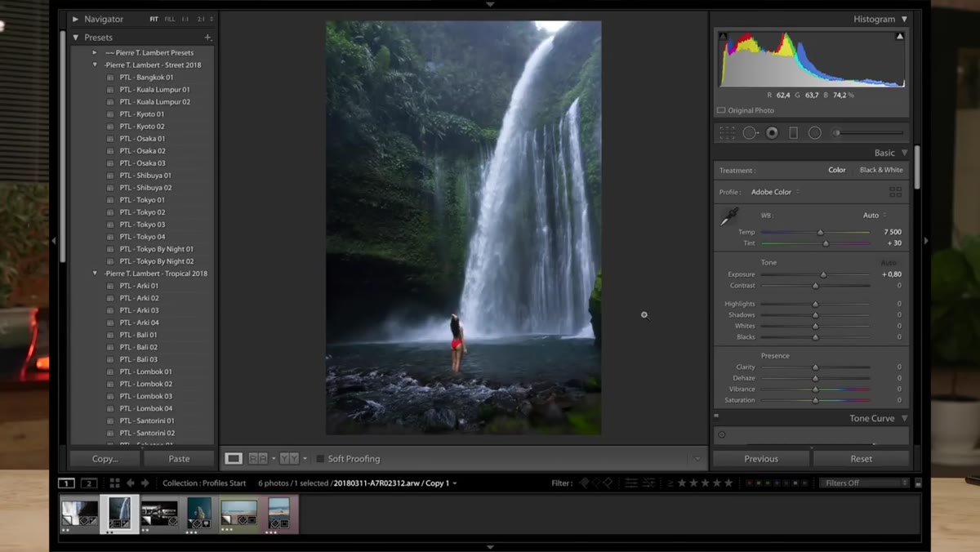
Task: Open the Profile Browser grid icon
Action: [x=895, y=192]
